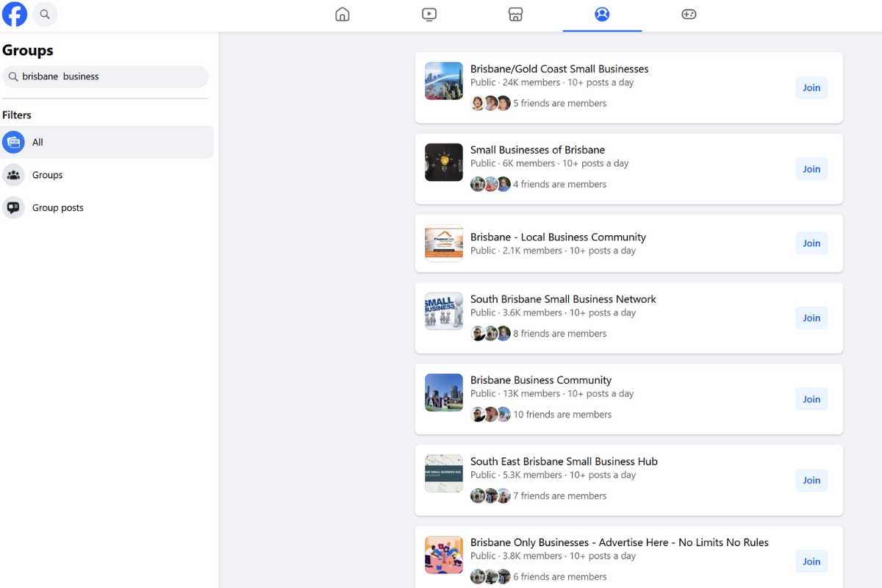This screenshot has width=882, height=588.
Task: Open Brisbane Business Community title link
Action: [541, 380]
